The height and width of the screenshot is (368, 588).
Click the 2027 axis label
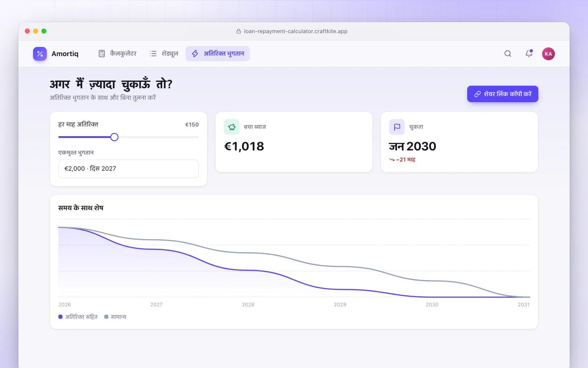pyautogui.click(x=157, y=305)
